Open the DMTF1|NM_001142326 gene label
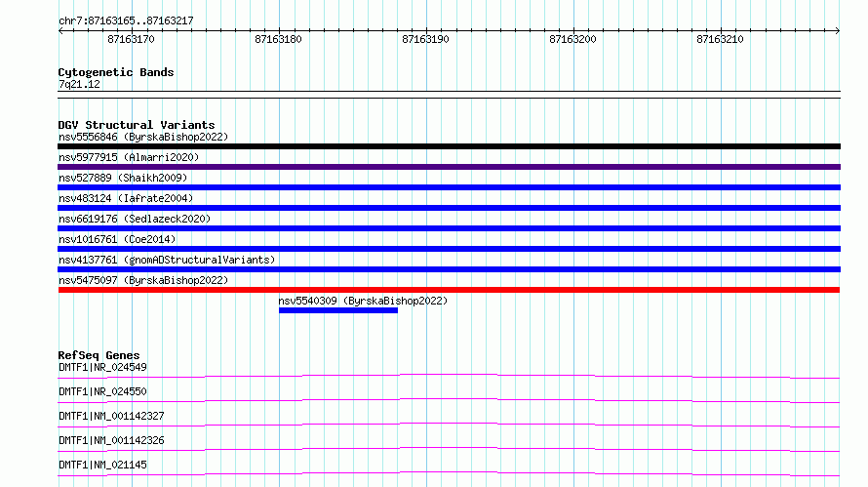 point(111,440)
